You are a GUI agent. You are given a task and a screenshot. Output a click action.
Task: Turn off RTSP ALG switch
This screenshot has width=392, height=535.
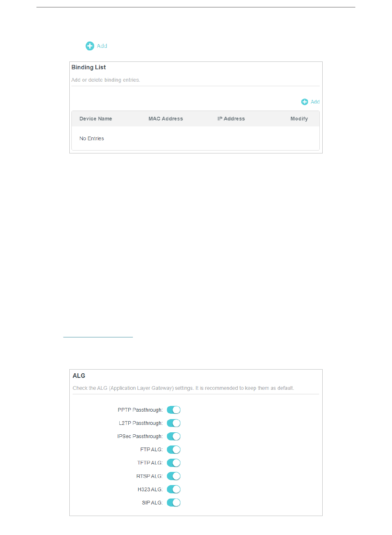[x=174, y=476]
